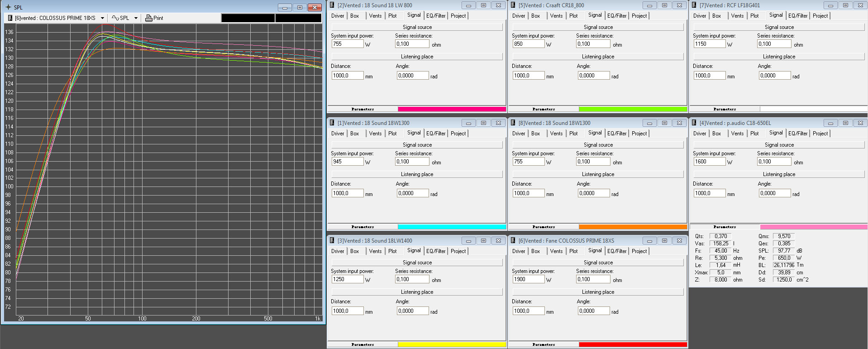Image resolution: width=868 pixels, height=349 pixels.
Task: Click the RCF LF18G401 window title icon
Action: click(x=694, y=5)
